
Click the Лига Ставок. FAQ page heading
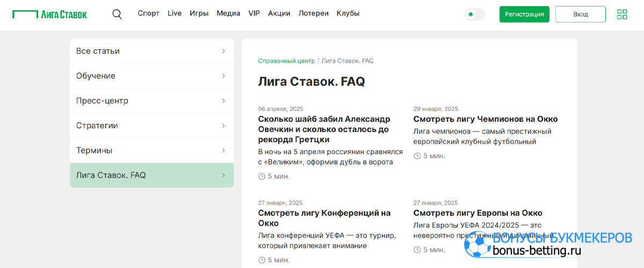click(311, 81)
